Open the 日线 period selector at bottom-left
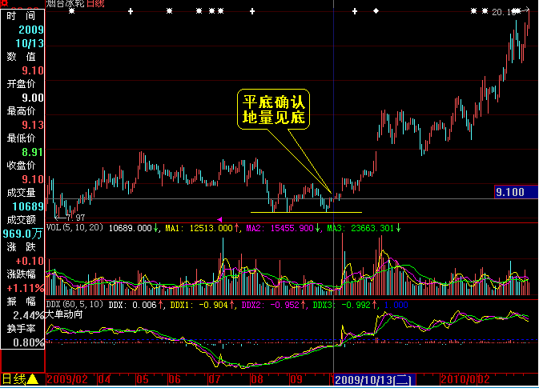The width and height of the screenshot is (539, 392). pos(21,379)
